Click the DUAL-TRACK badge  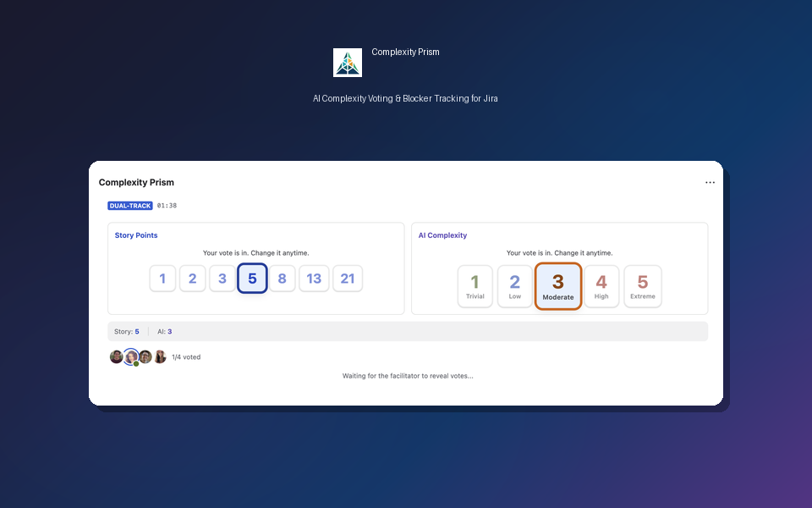coord(130,206)
